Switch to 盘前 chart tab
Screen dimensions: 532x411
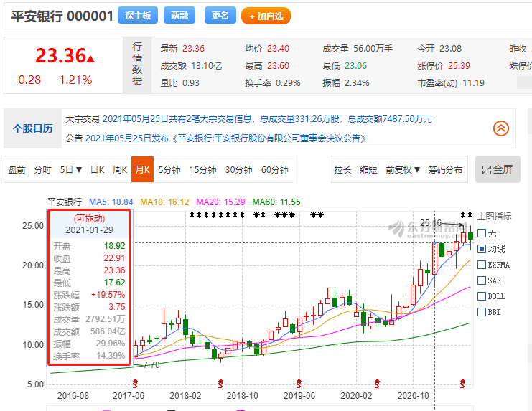tap(17, 170)
